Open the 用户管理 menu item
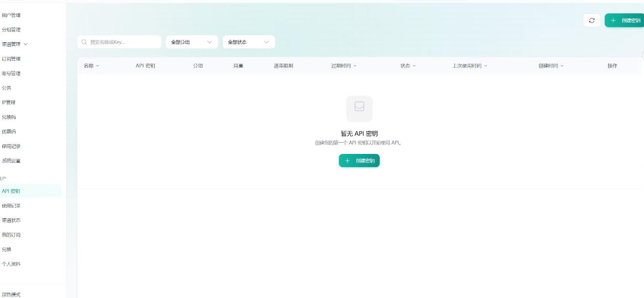The image size is (644, 298). click(x=11, y=15)
